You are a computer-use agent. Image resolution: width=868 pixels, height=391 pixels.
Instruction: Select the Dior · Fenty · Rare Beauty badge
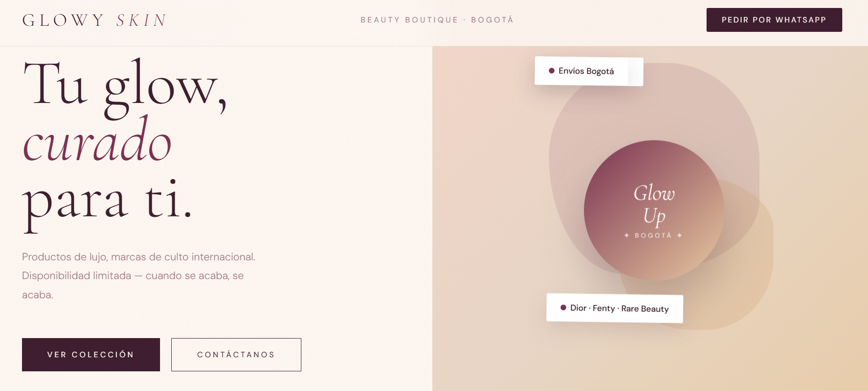pyautogui.click(x=615, y=308)
